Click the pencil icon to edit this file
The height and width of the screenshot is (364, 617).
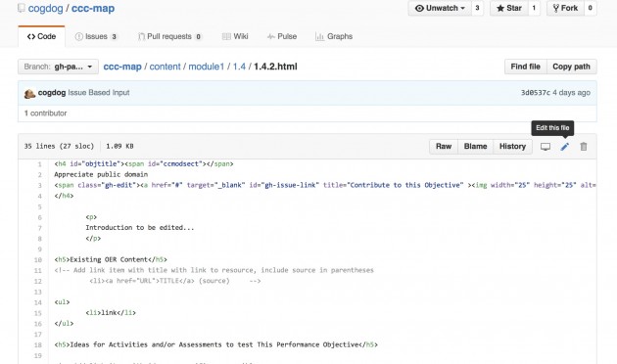565,147
